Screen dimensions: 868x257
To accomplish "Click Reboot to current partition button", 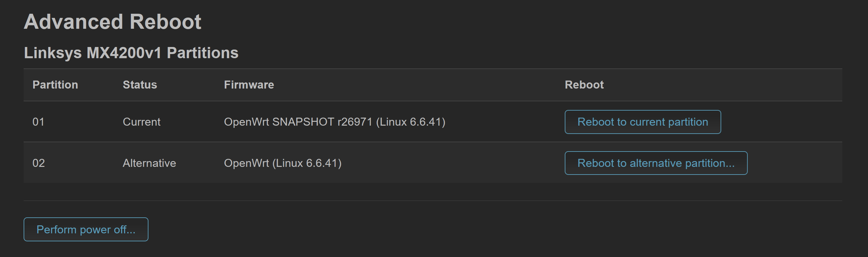I will pyautogui.click(x=643, y=122).
